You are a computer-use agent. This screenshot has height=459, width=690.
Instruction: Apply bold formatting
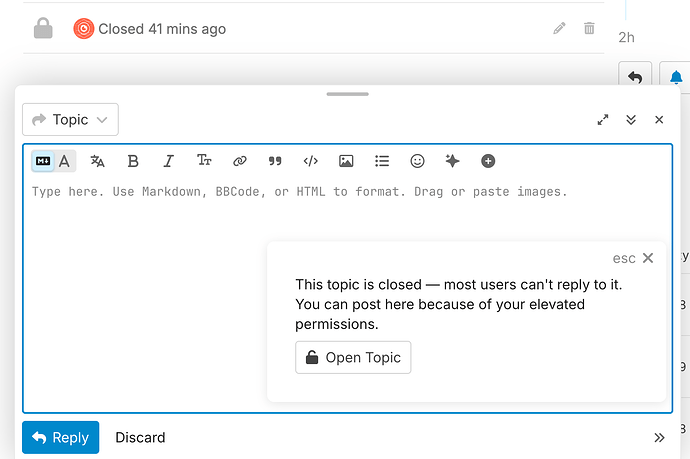point(133,161)
